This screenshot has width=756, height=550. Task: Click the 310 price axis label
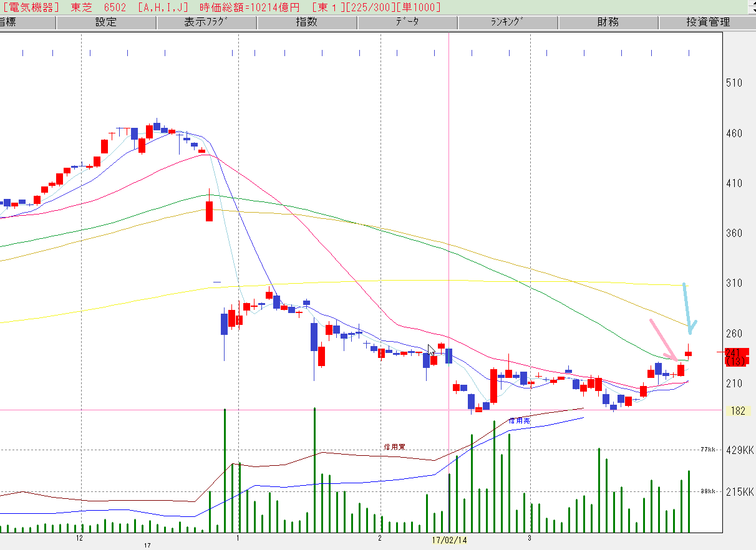tap(734, 283)
